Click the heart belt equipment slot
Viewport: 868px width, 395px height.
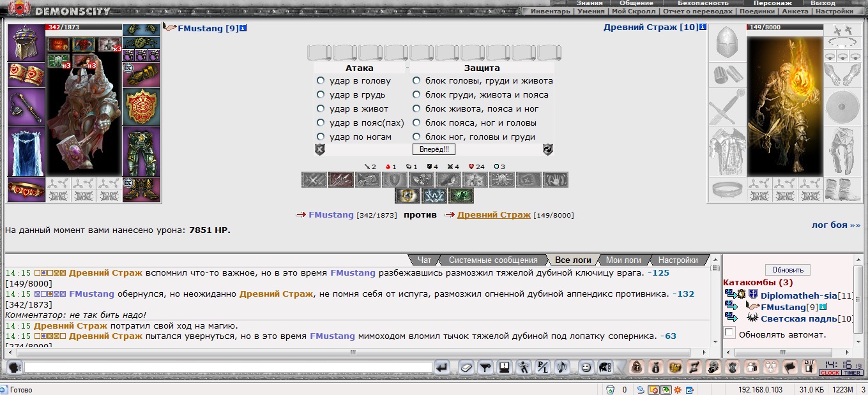pos(26,190)
